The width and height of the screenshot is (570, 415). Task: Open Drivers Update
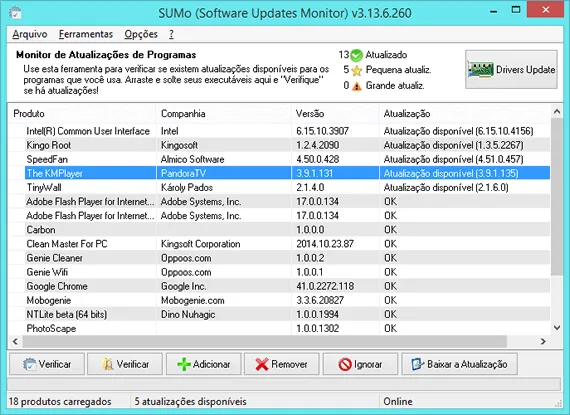coord(511,69)
